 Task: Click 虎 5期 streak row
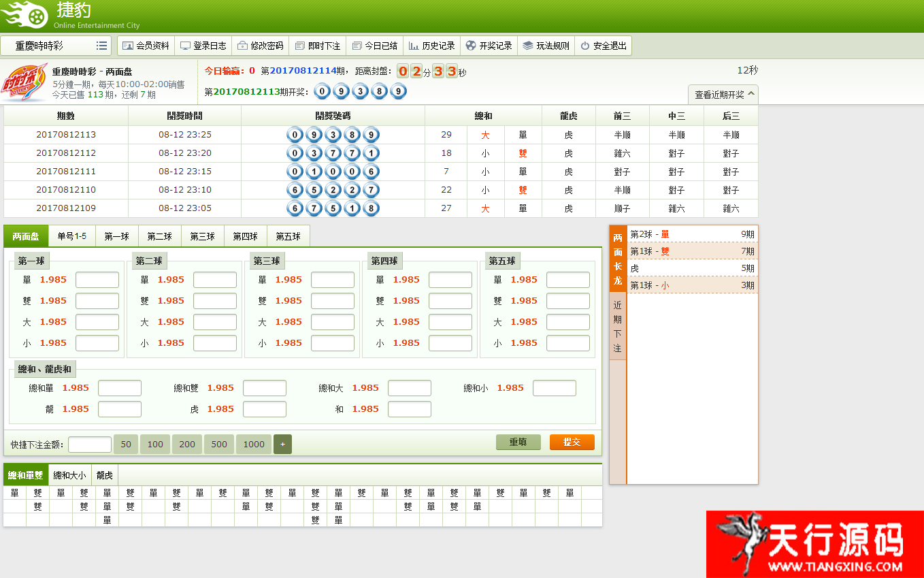(692, 268)
